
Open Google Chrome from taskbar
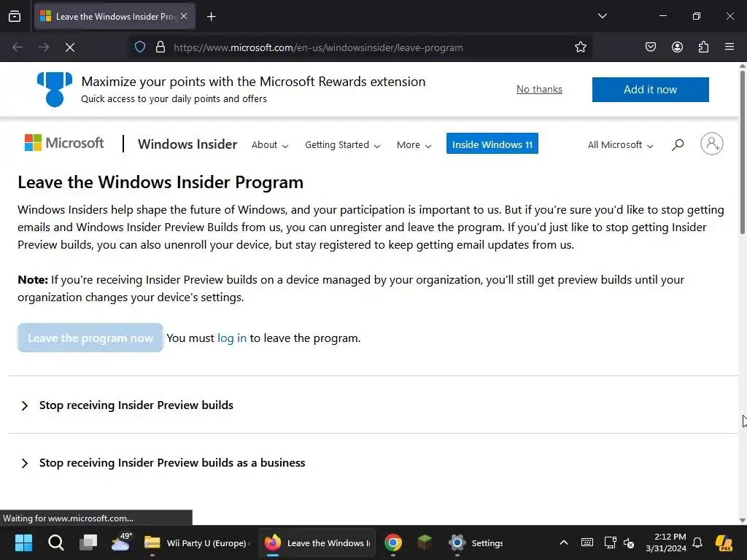tap(393, 542)
